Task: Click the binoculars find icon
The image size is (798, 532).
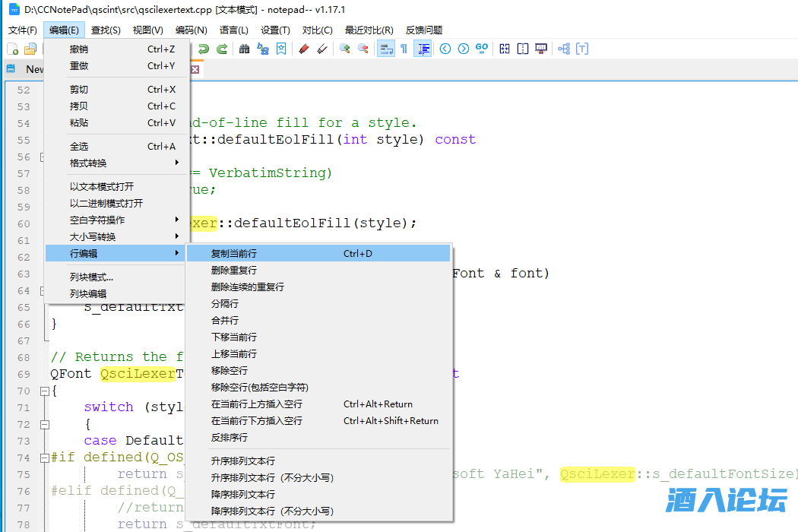Action: tap(244, 49)
